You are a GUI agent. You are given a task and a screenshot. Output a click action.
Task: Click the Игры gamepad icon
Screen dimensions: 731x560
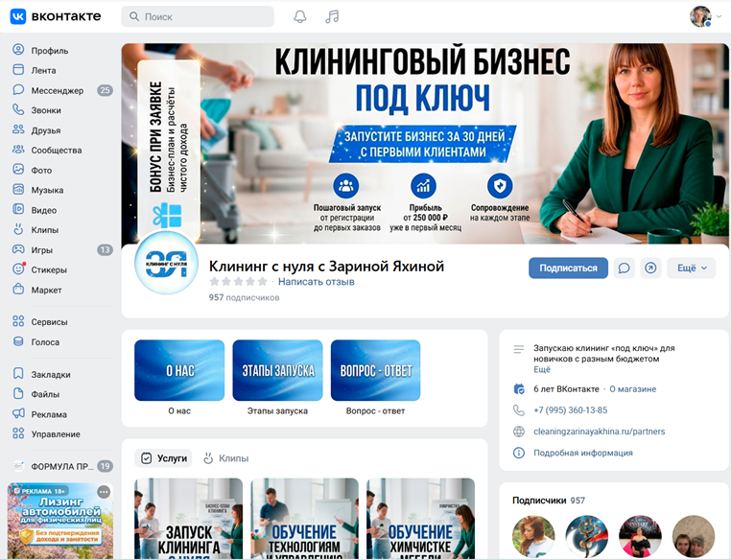point(18,249)
